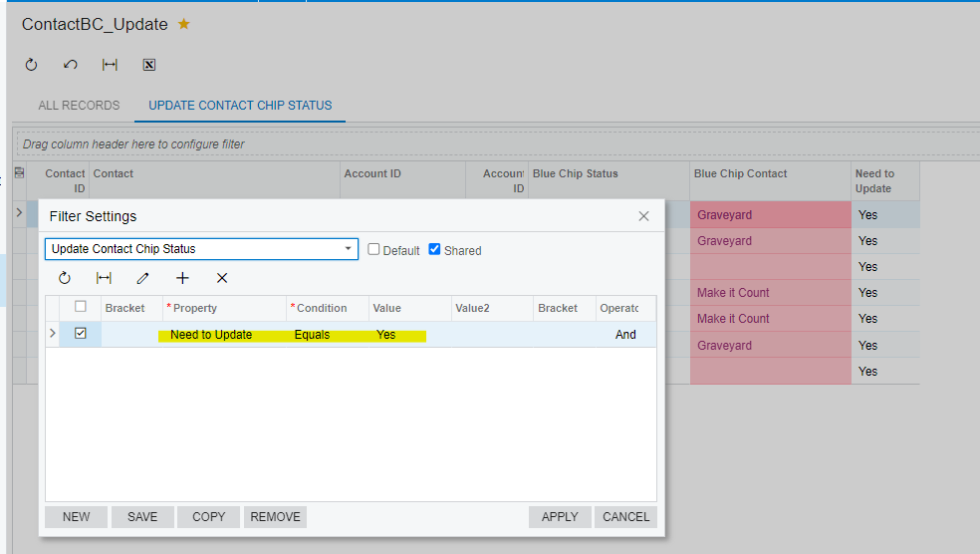Viewport: 980px width, 554px height.
Task: Click the APPLY button
Action: (x=560, y=517)
